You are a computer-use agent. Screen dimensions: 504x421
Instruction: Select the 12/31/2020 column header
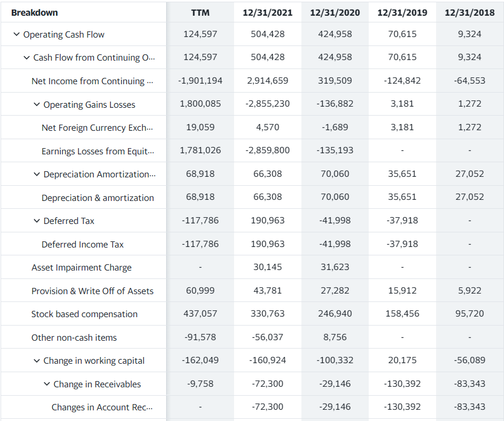[335, 12]
